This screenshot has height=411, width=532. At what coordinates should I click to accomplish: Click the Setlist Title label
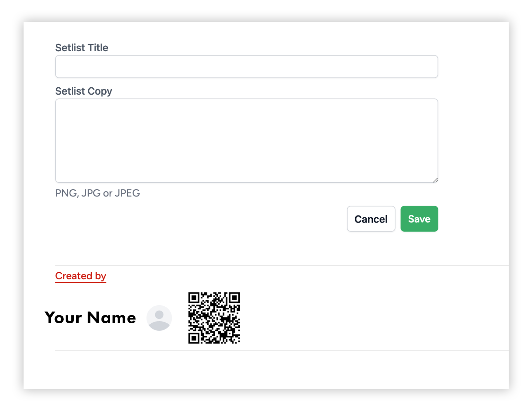[x=82, y=48]
